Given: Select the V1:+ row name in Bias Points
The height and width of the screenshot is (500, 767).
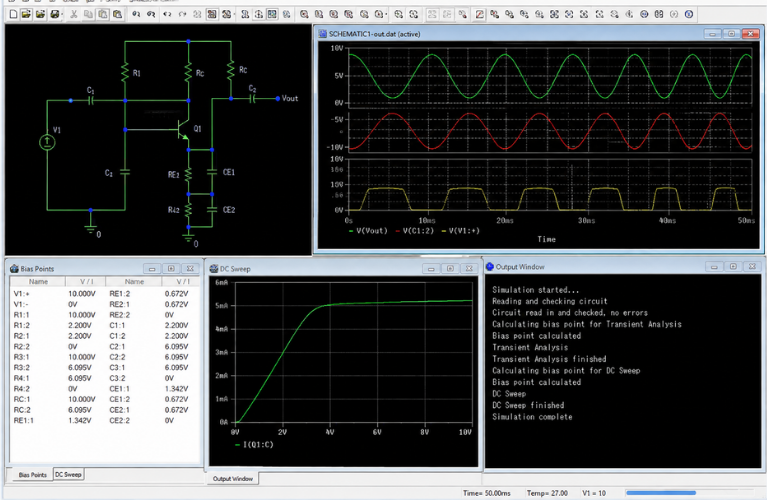Looking at the screenshot, I should (x=21, y=294).
